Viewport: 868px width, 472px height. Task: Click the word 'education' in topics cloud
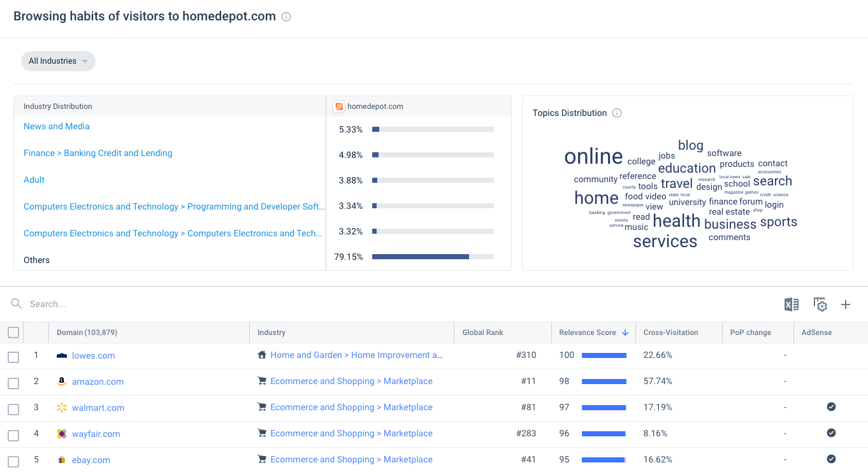687,168
